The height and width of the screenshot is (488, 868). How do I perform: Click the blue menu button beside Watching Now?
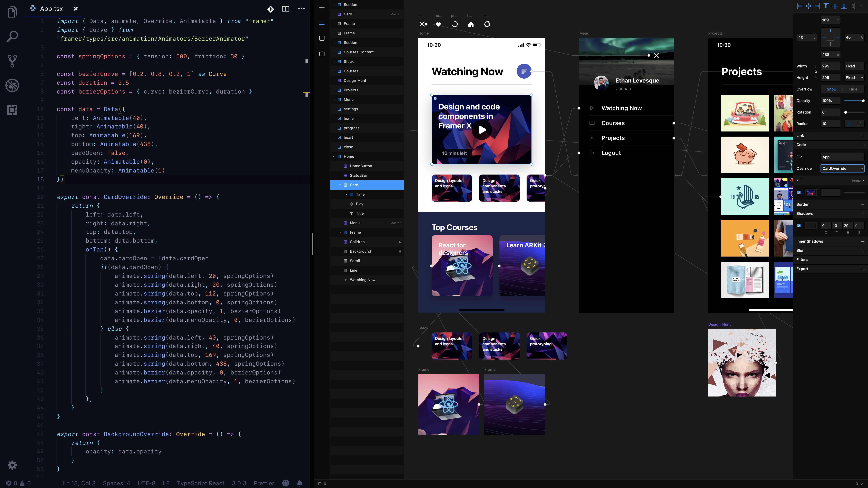tap(524, 71)
